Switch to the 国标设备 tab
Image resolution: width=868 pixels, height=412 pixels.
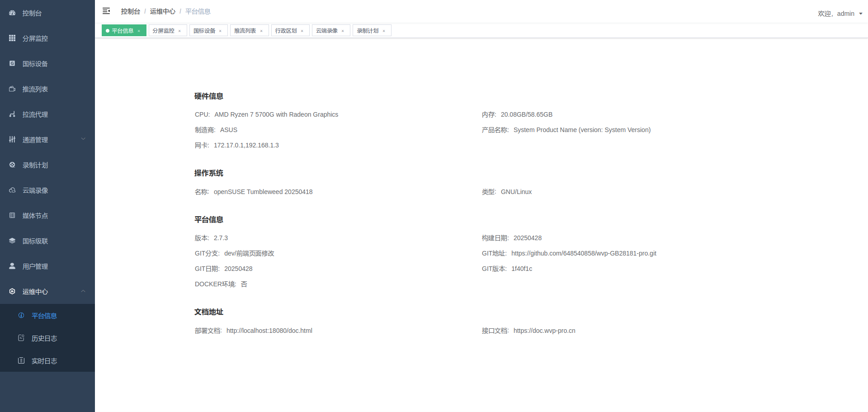204,31
